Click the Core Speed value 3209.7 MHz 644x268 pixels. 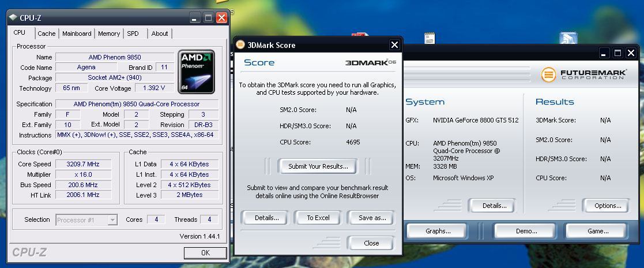coord(85,164)
